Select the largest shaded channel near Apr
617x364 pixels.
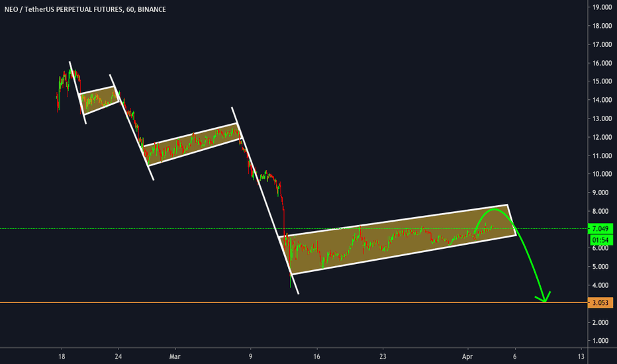397,240
